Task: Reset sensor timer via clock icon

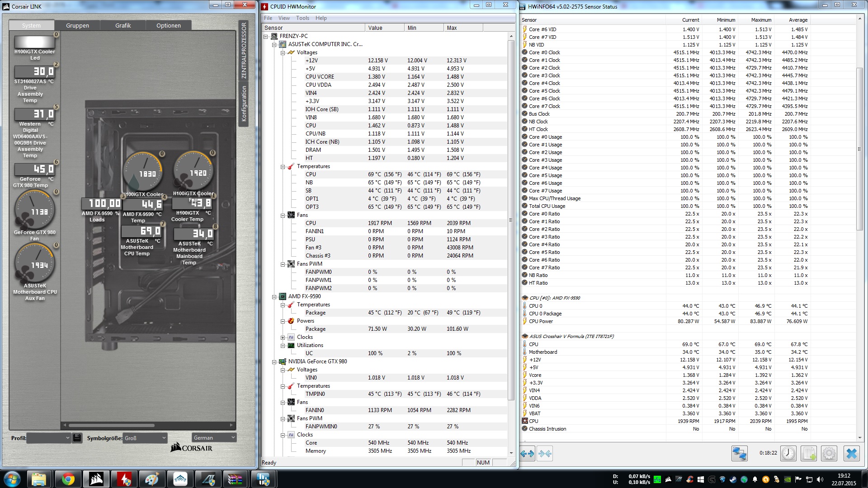Action: [788, 453]
